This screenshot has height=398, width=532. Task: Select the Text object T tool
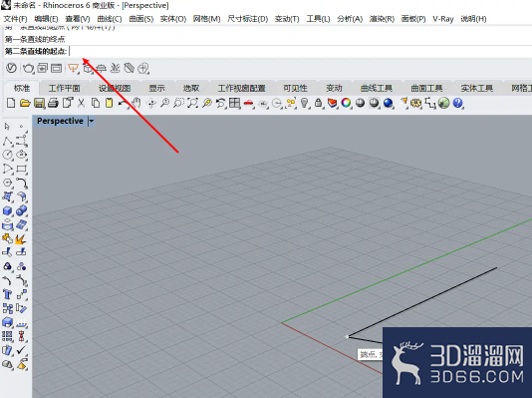click(8, 294)
